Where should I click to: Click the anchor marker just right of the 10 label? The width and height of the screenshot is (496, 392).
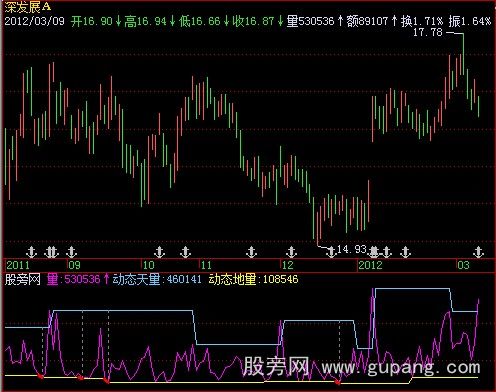click(x=160, y=252)
